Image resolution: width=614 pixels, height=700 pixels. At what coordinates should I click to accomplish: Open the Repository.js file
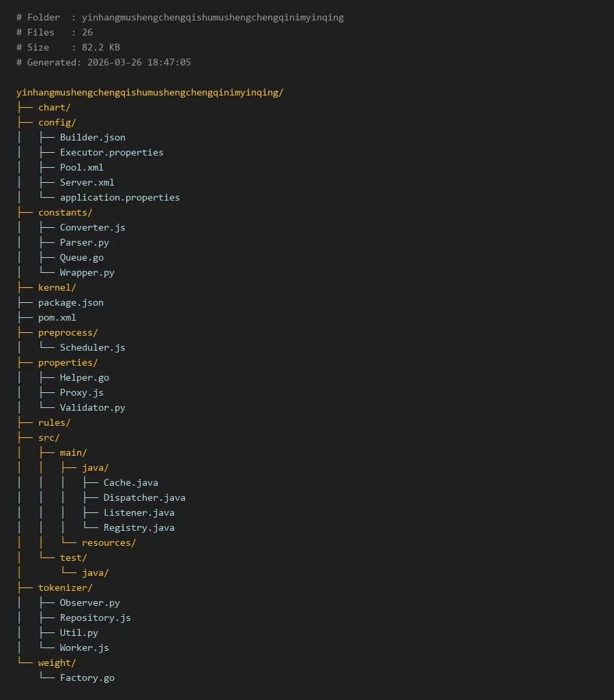95,617
